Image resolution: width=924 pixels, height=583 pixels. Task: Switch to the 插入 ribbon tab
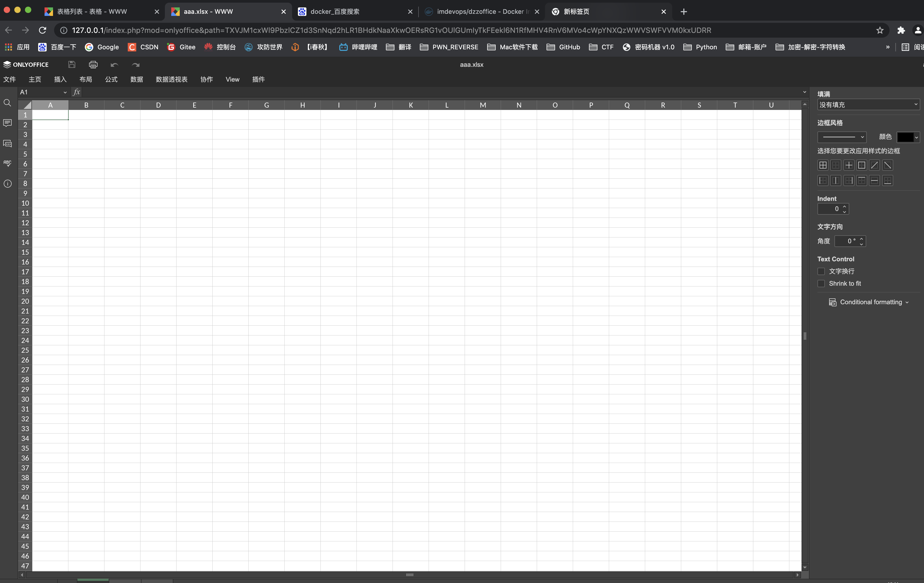(x=60, y=79)
